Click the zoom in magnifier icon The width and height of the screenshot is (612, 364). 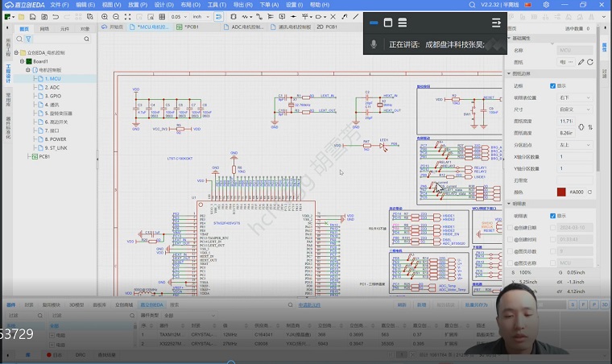(105, 17)
